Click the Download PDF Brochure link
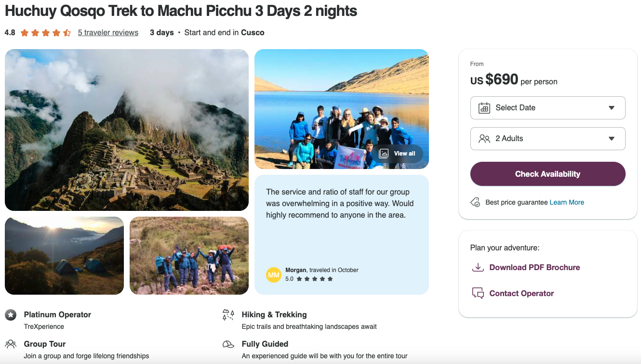This screenshot has width=641, height=364. (534, 267)
